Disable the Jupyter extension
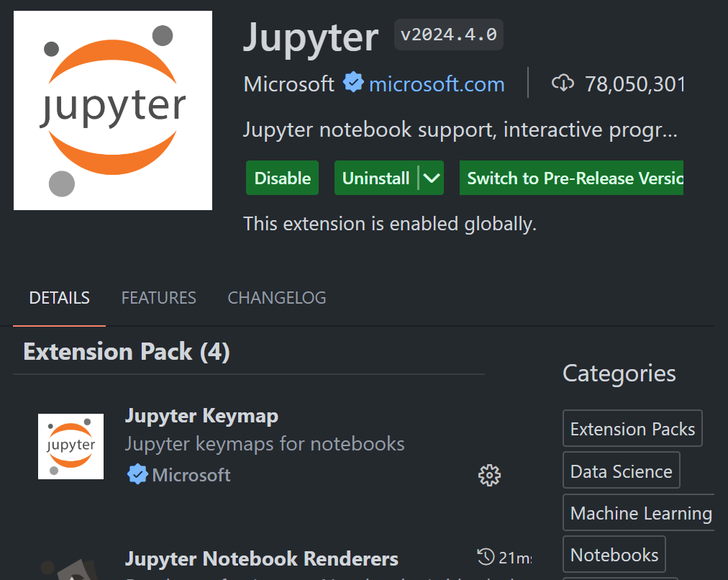Screen dimensions: 728x580 click(x=282, y=178)
